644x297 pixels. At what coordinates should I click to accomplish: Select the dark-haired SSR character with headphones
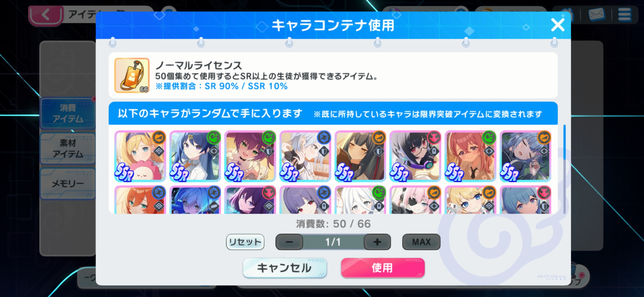(x=415, y=156)
